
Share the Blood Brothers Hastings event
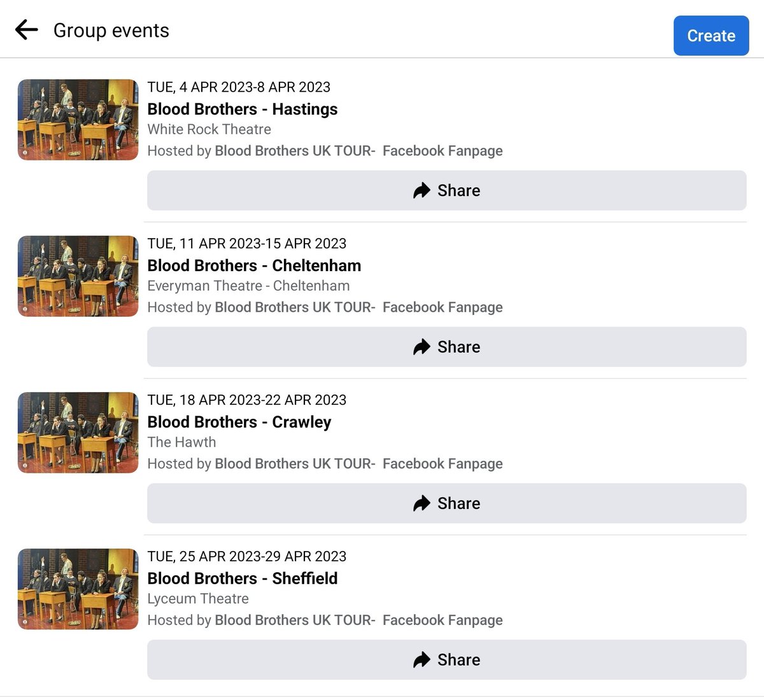tap(446, 190)
